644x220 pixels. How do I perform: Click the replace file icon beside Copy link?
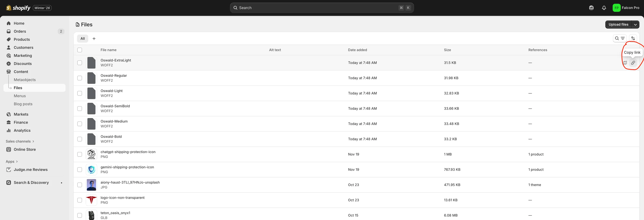coord(625,63)
